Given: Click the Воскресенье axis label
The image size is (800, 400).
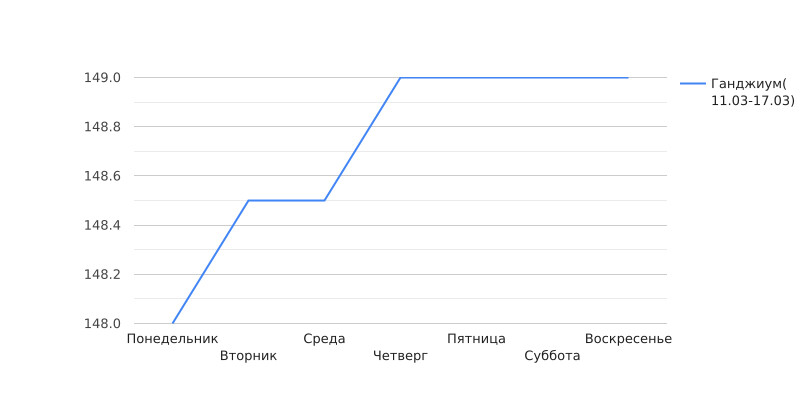Looking at the screenshot, I should (x=628, y=339).
